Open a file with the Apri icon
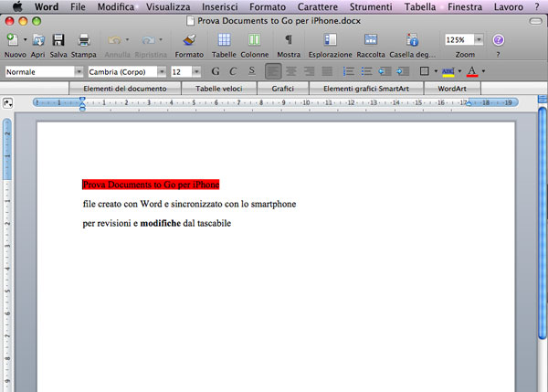Screen dimensions: 548x392 click(38, 40)
